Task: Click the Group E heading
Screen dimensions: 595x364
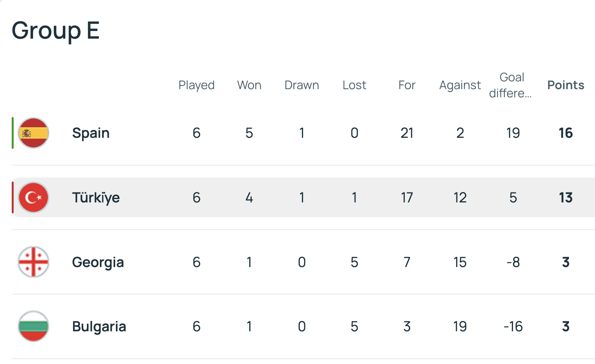Action: click(56, 30)
